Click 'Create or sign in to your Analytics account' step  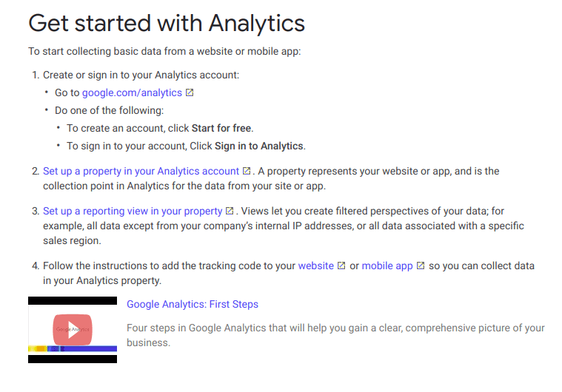141,75
